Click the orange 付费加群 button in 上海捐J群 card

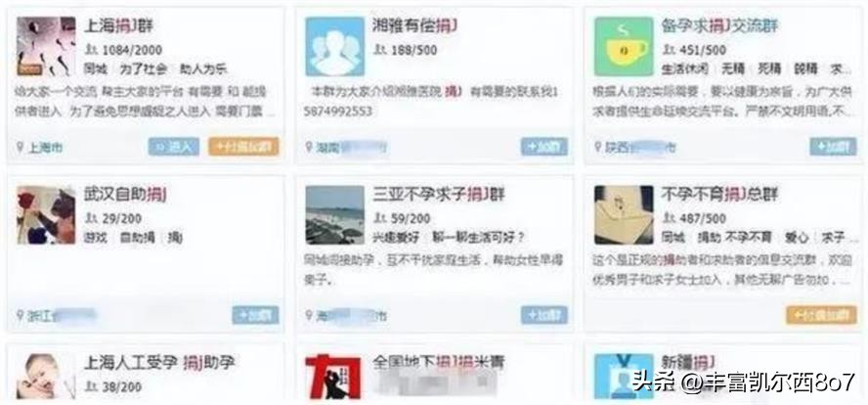pyautogui.click(x=243, y=147)
